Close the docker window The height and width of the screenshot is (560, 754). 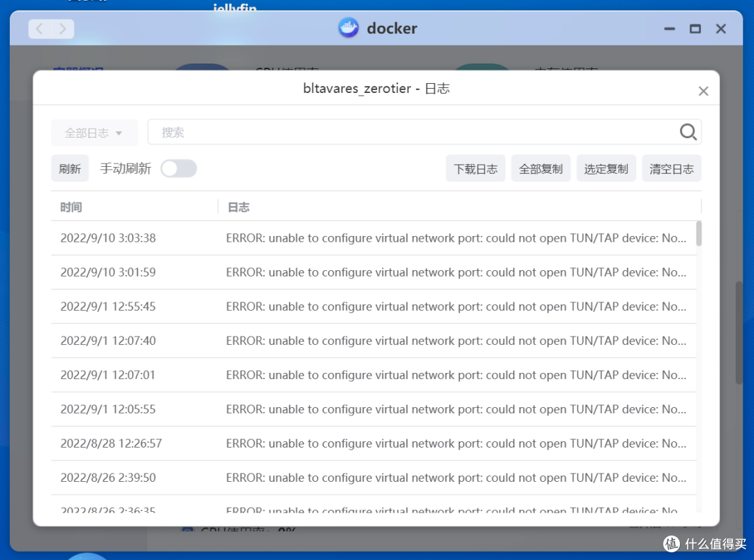[x=720, y=29]
